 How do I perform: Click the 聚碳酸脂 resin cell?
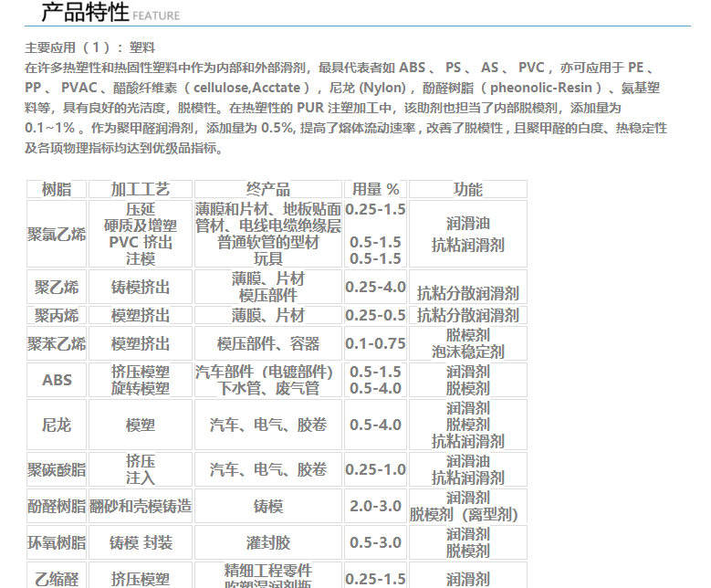click(57, 469)
